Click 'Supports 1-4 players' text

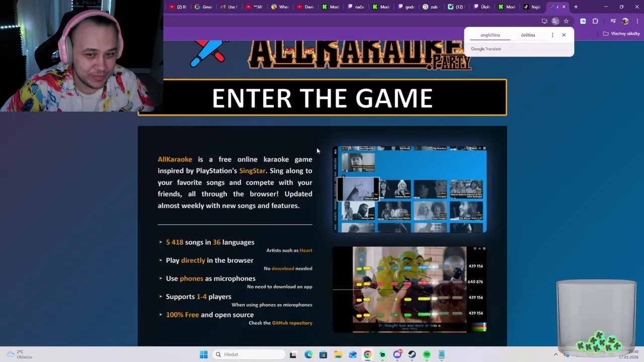[199, 297]
